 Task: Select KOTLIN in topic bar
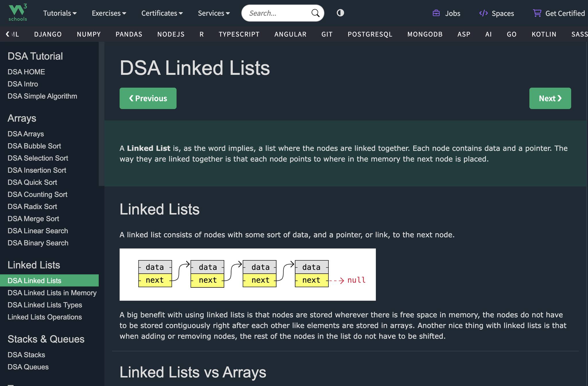(x=544, y=34)
